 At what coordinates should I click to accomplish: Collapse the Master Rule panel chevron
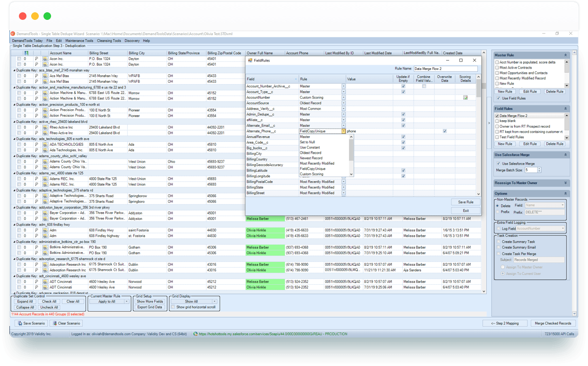(x=565, y=55)
